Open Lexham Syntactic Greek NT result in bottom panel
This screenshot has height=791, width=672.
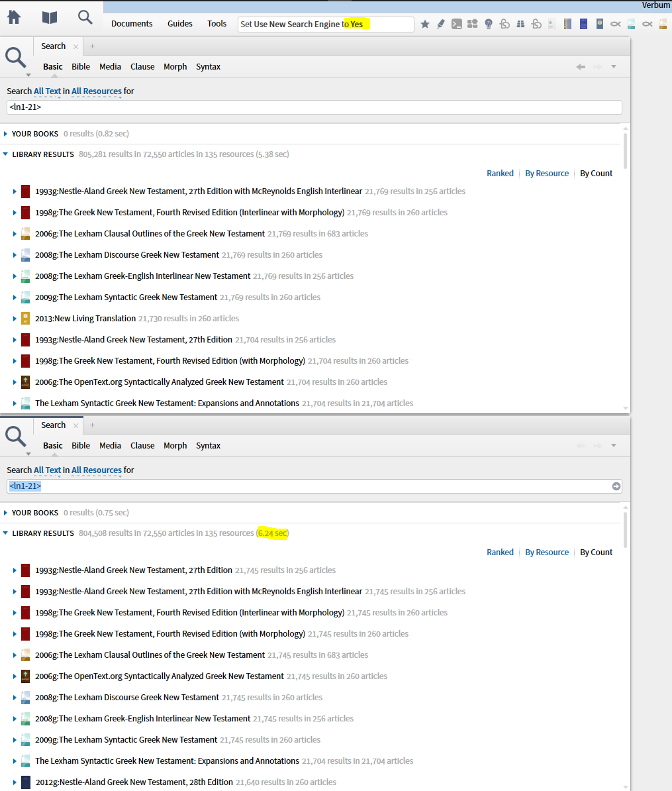126,739
